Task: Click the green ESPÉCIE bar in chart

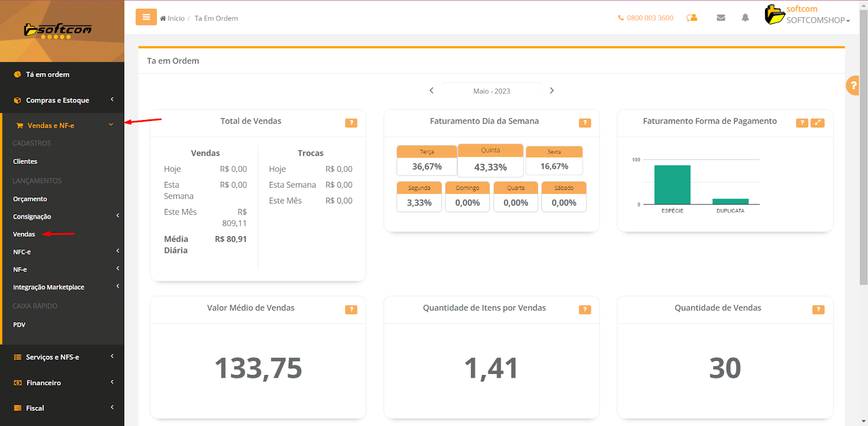Action: (x=672, y=185)
